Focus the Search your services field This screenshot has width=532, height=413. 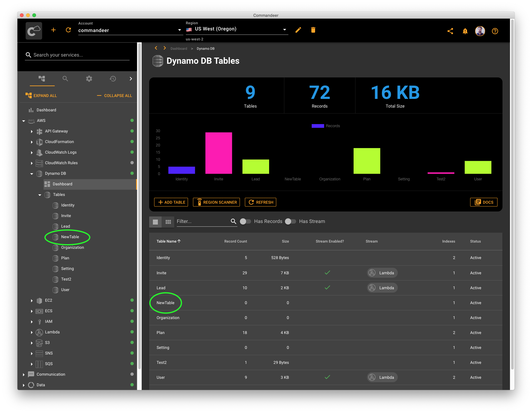tap(77, 55)
